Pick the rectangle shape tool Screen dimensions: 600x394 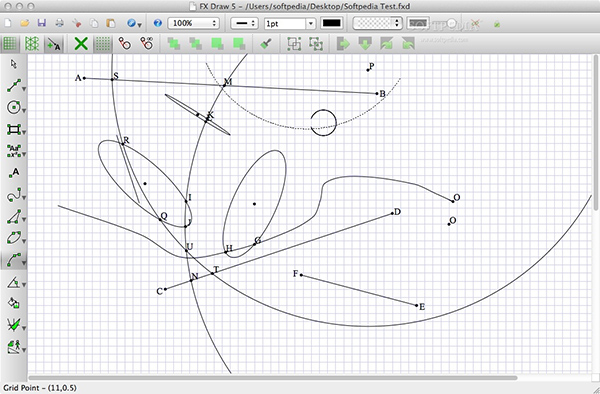tap(14, 129)
